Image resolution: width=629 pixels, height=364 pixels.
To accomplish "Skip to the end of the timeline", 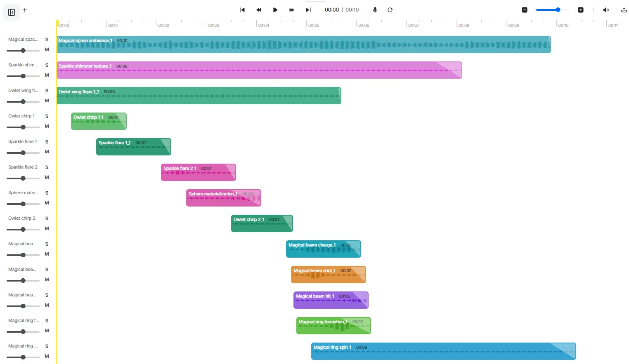I will coord(308,10).
